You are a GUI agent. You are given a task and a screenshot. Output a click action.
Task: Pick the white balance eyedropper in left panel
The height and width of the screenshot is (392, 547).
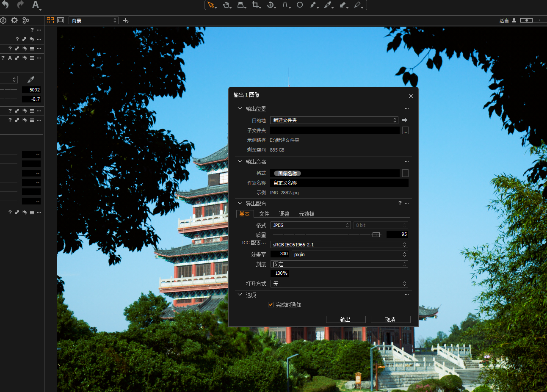click(x=30, y=80)
